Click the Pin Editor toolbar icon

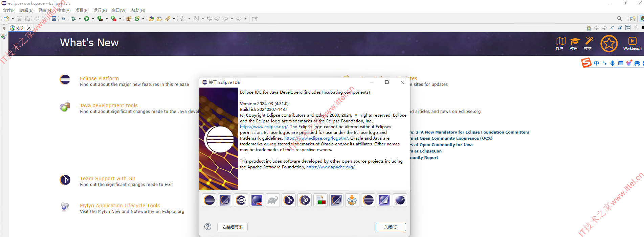(x=255, y=19)
